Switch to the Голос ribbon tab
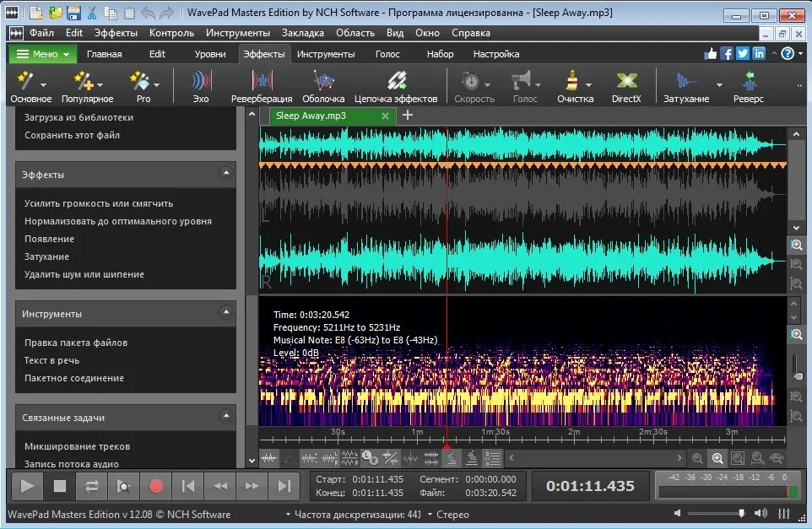Viewport: 812px width, 529px height. [387, 54]
